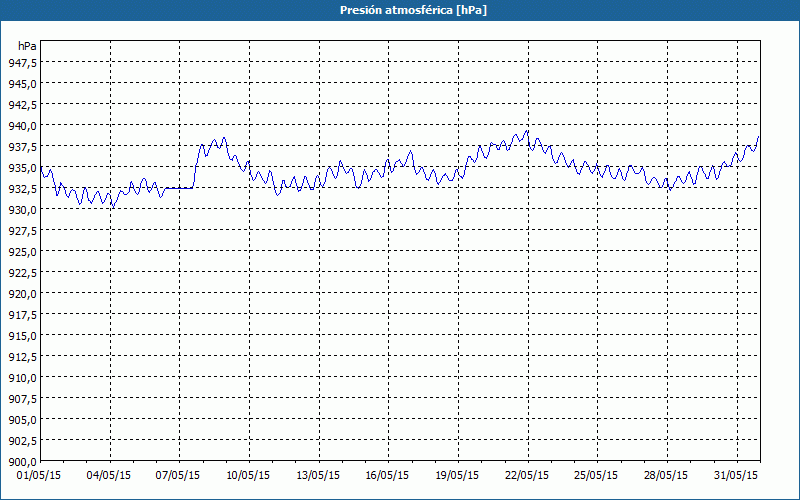Select the 907,5 y-axis label
This screenshot has height=500, width=800.
22,398
